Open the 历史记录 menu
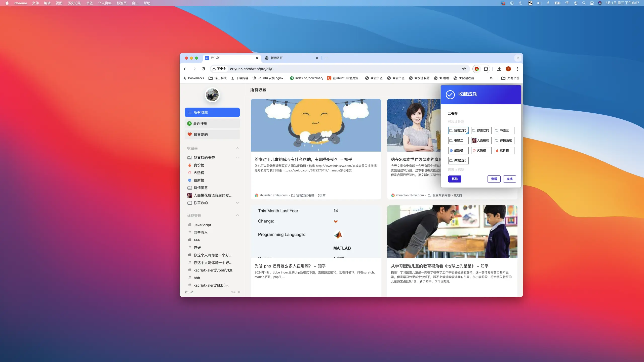The height and width of the screenshot is (362, 644). (74, 3)
